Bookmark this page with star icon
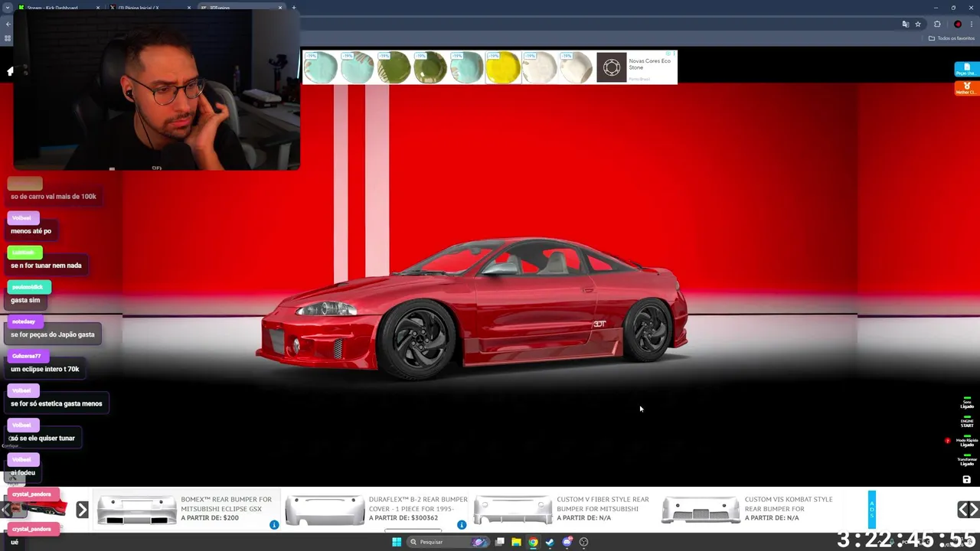This screenshot has width=980, height=551. (918, 24)
